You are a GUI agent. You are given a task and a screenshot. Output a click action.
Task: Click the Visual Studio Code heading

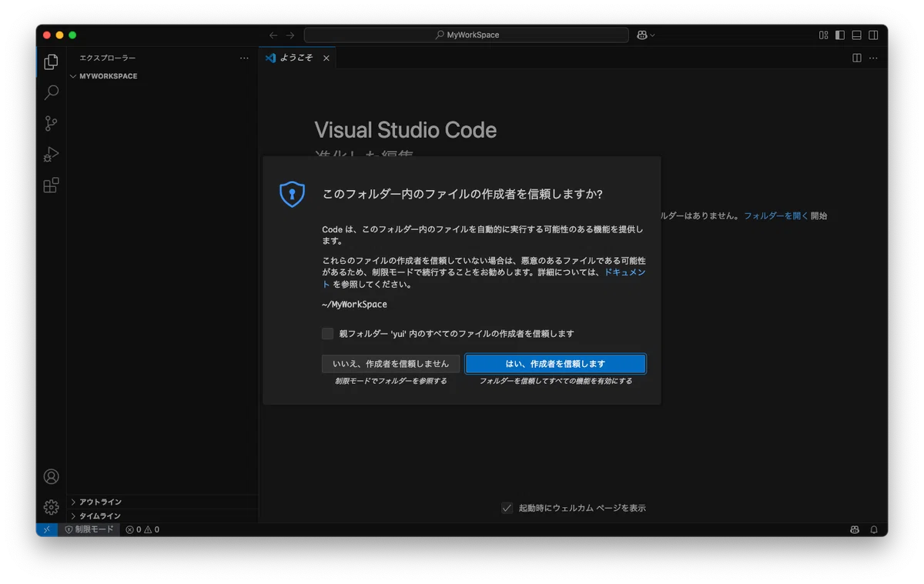(x=405, y=130)
